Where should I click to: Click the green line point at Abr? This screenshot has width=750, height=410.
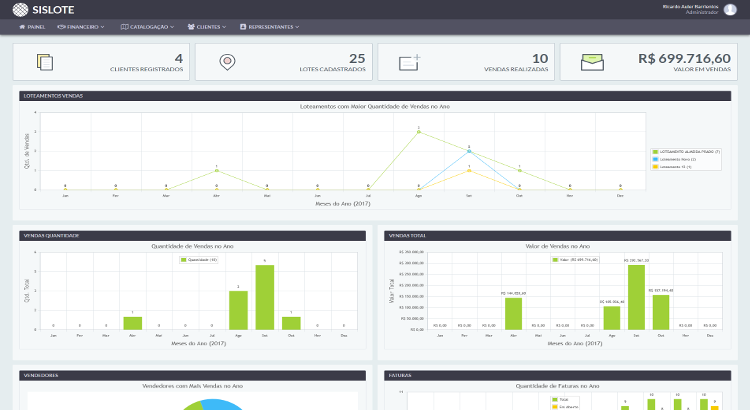click(217, 170)
